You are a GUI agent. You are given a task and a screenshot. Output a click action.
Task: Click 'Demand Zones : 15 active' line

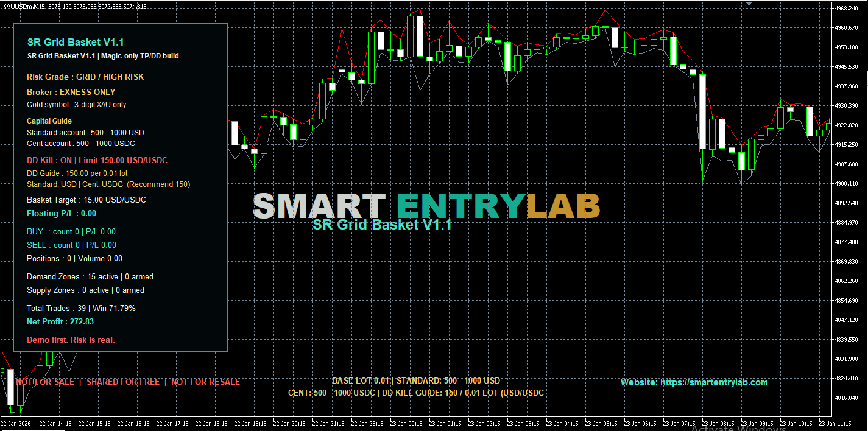pyautogui.click(x=90, y=277)
